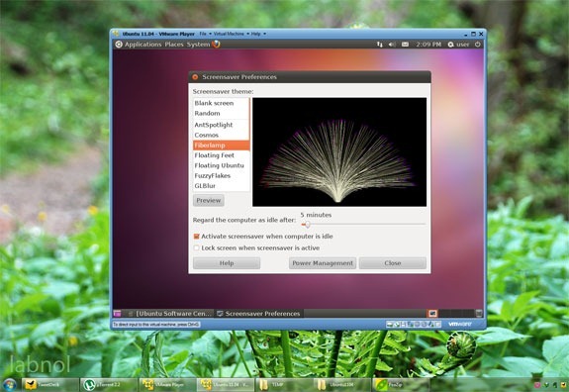Open the Ubuntu Places menu
The height and width of the screenshot is (392, 569).
click(x=174, y=45)
